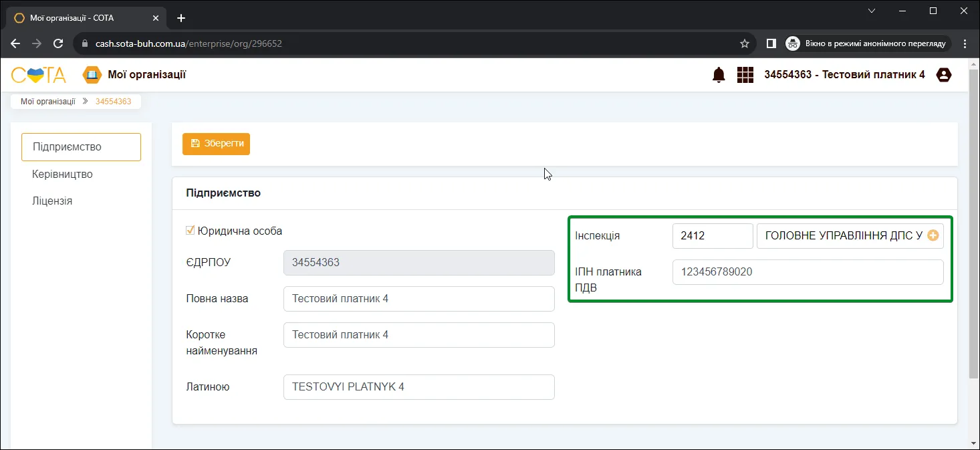Click the ІПН платника ПДВ input
Screen dimensions: 980x450
[x=808, y=272]
